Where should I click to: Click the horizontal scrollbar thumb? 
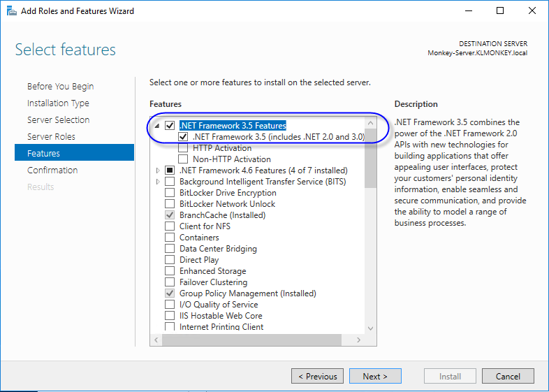251,340
